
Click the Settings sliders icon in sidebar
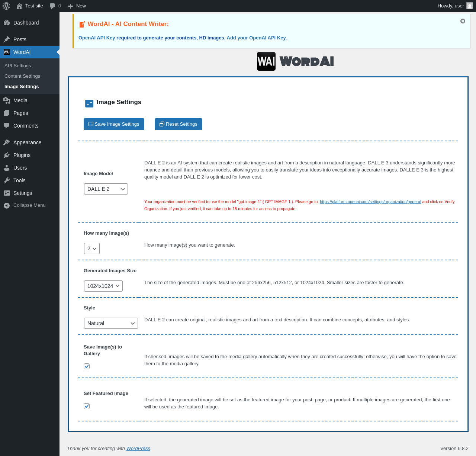(x=7, y=193)
